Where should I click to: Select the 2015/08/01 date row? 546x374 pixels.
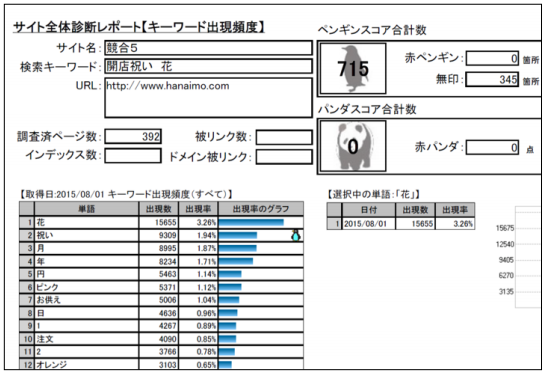click(401, 224)
